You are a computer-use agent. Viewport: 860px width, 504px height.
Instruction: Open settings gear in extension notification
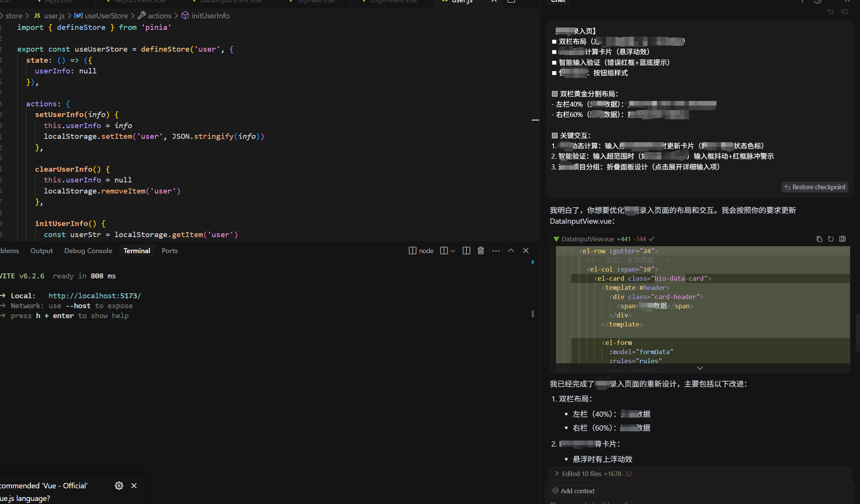pyautogui.click(x=119, y=486)
